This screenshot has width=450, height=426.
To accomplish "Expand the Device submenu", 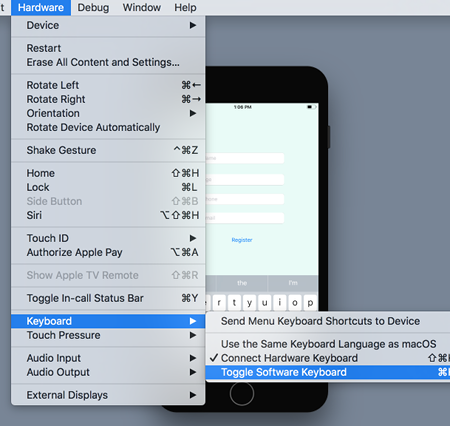I will pos(108,25).
